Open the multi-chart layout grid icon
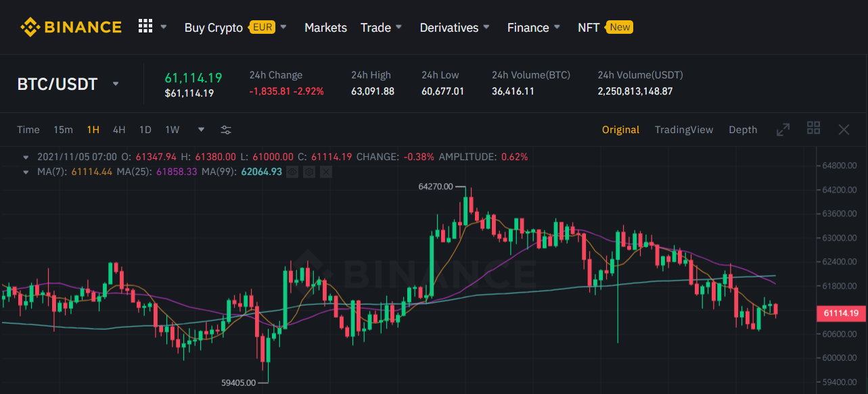 click(814, 128)
